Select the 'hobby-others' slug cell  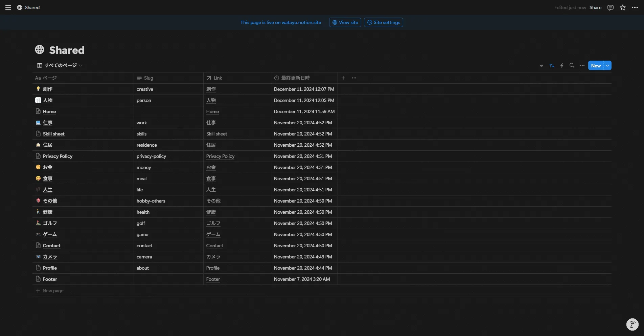(x=168, y=201)
